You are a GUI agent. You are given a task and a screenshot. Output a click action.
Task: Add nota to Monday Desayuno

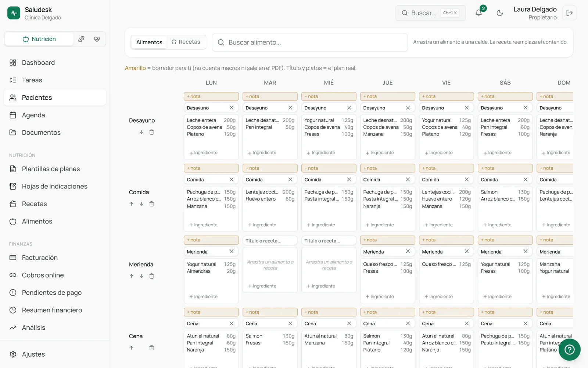click(x=211, y=96)
